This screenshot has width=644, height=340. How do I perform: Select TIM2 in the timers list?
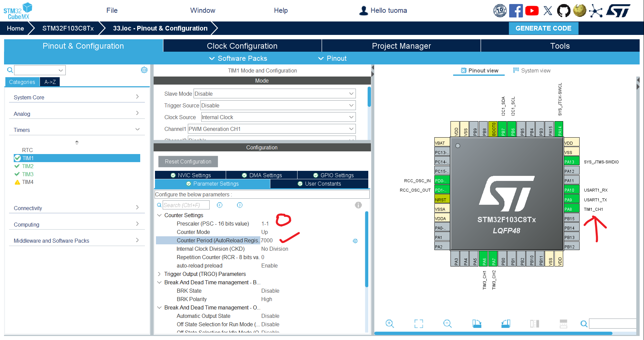[28, 166]
